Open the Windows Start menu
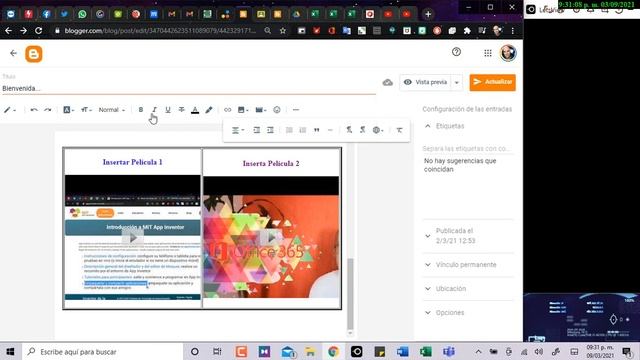Image resolution: width=640 pixels, height=360 pixels. click(x=10, y=351)
